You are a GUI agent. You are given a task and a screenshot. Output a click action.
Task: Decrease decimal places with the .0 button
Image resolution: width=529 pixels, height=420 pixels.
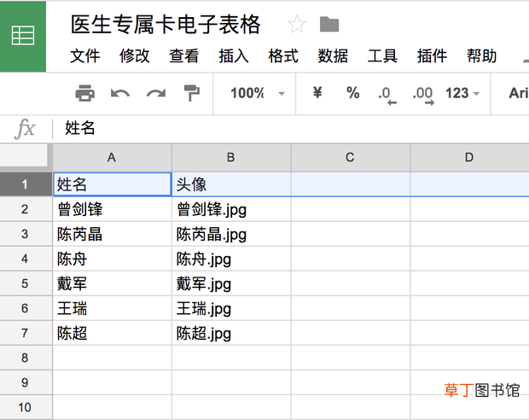click(x=387, y=96)
